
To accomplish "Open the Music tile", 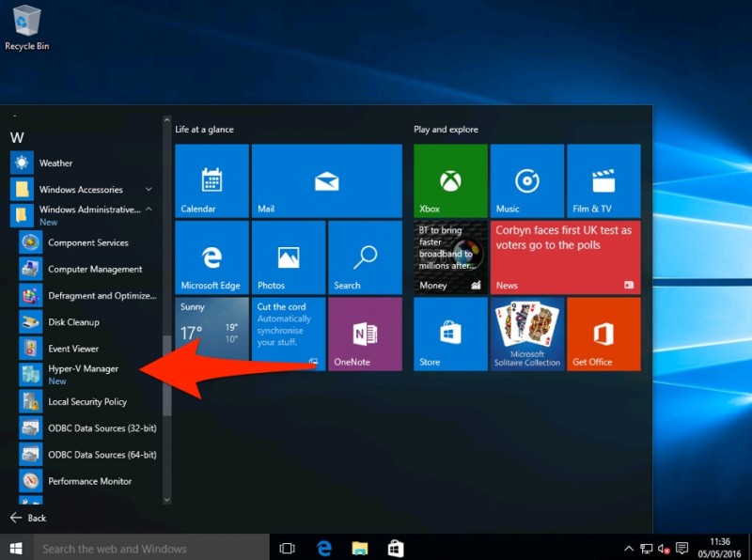I will pos(527,180).
